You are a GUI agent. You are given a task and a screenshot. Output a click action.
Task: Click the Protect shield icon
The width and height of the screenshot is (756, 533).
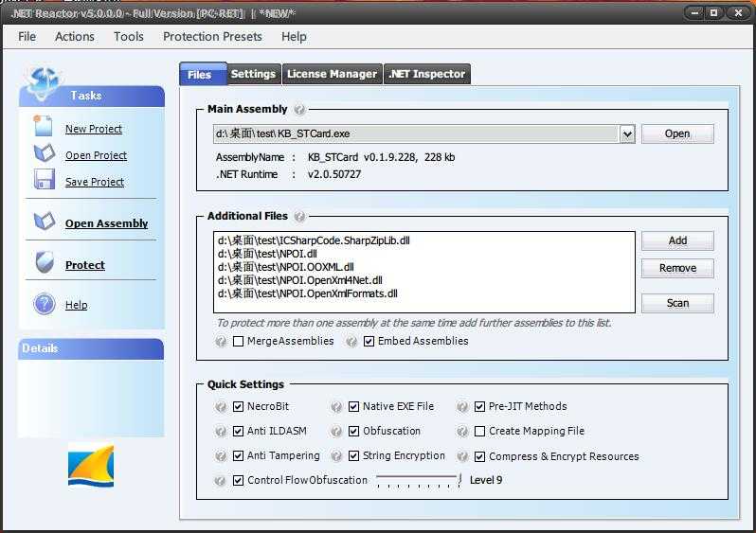pos(45,262)
